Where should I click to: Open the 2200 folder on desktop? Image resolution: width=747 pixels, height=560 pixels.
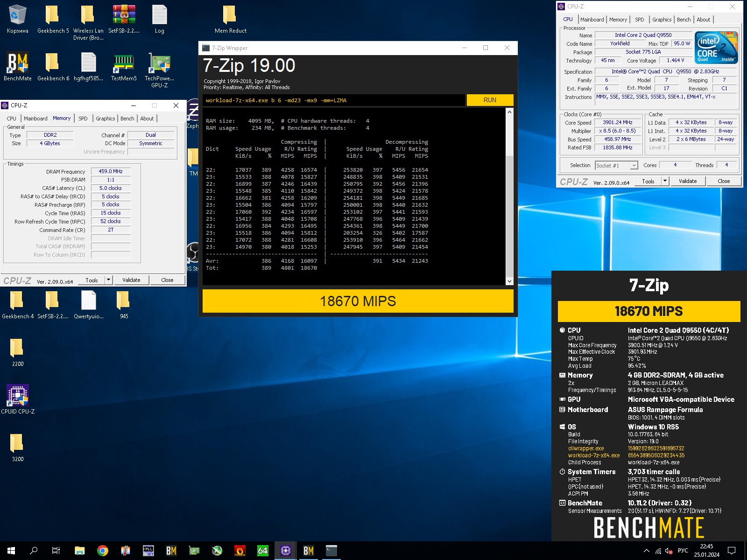(18, 352)
